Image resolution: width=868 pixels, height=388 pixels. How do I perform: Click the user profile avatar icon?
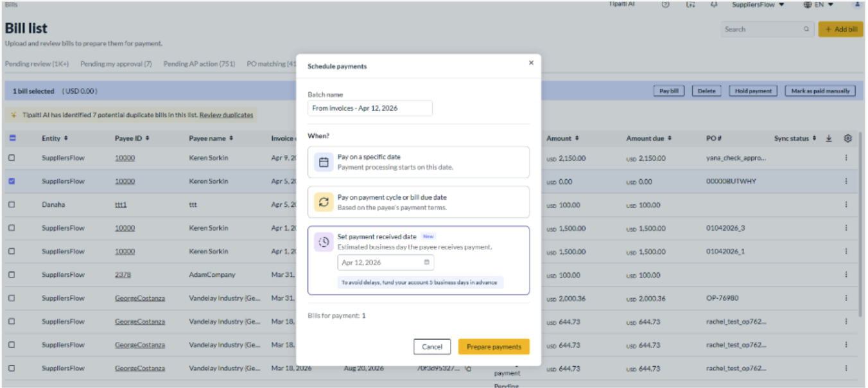click(857, 4)
